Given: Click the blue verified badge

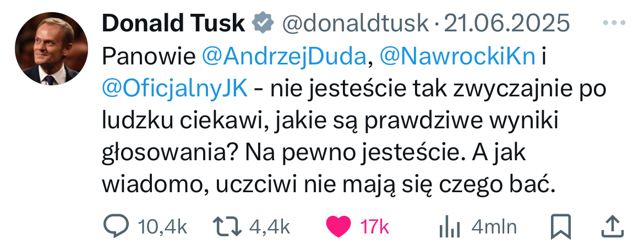Looking at the screenshot, I should [x=263, y=23].
